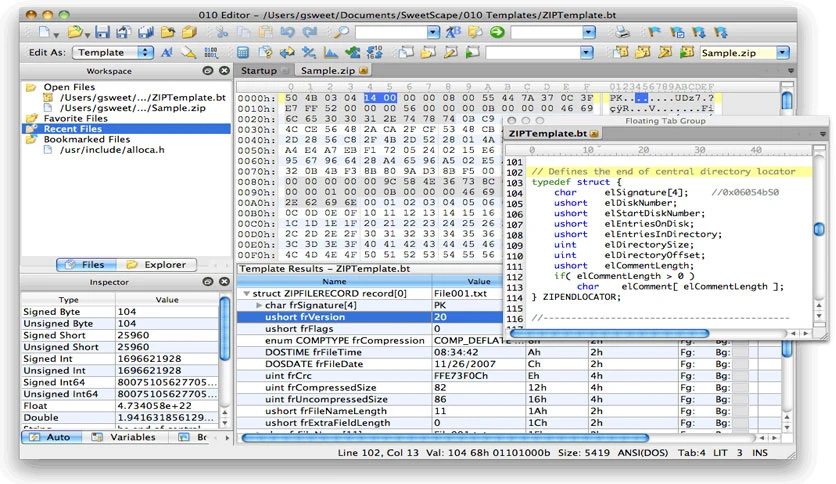Viewport: 836px width, 484px height.
Task: Switch to the Explorer tab in Workspace
Action: (x=157, y=264)
